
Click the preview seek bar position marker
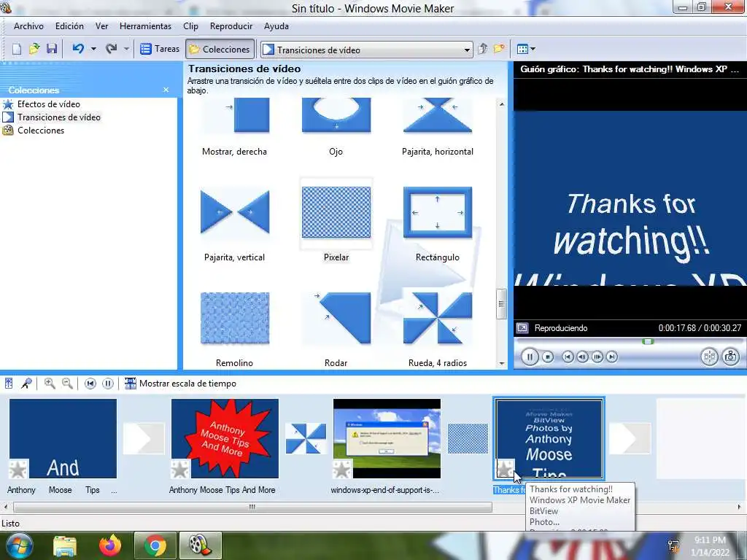[648, 341]
